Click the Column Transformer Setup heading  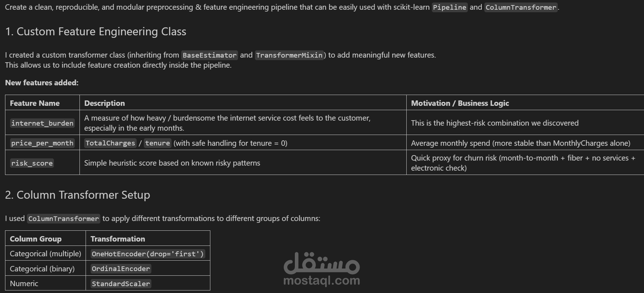(78, 195)
